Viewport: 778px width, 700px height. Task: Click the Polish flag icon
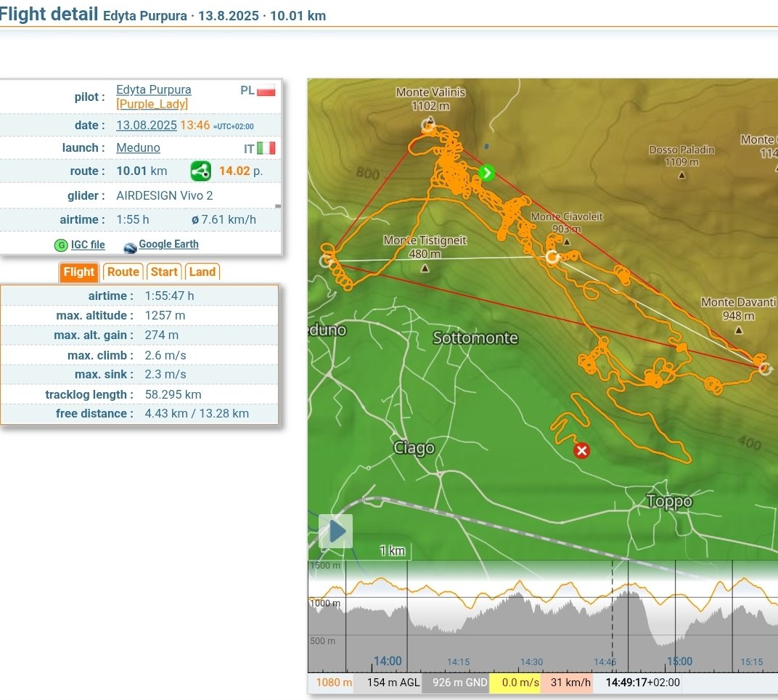(266, 91)
